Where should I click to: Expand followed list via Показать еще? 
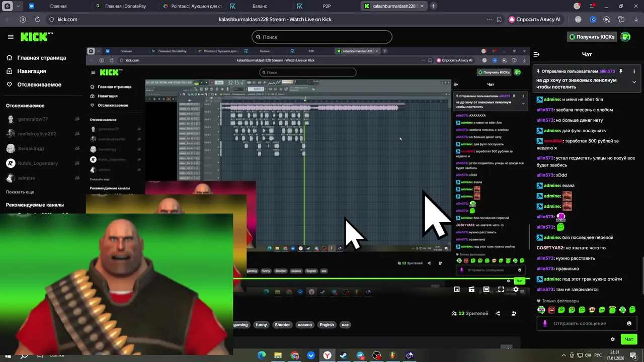pos(20,192)
